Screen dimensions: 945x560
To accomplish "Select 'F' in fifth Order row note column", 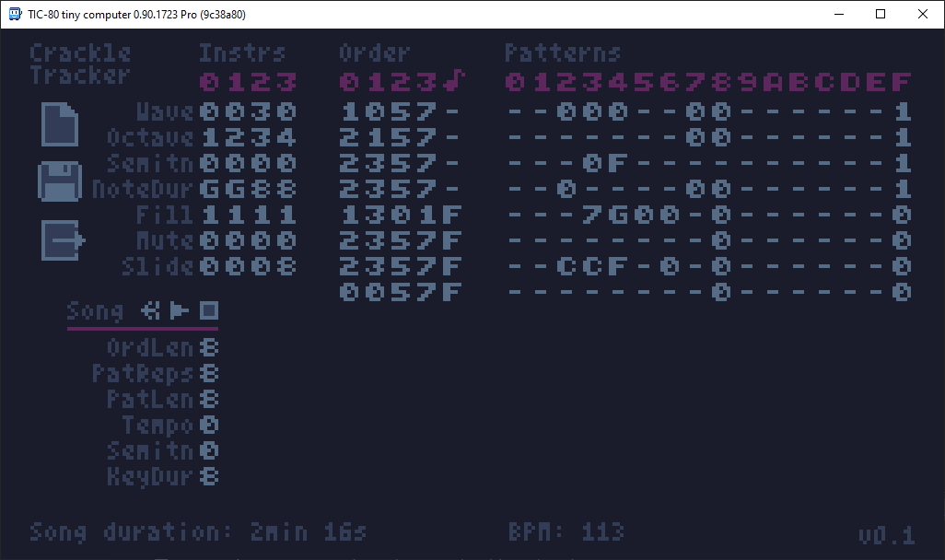I will click(452, 215).
